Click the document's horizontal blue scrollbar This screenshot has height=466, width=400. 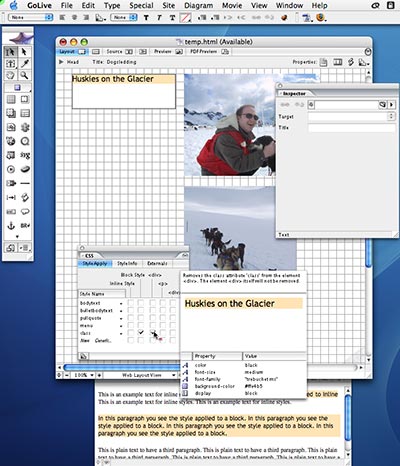pos(122,367)
